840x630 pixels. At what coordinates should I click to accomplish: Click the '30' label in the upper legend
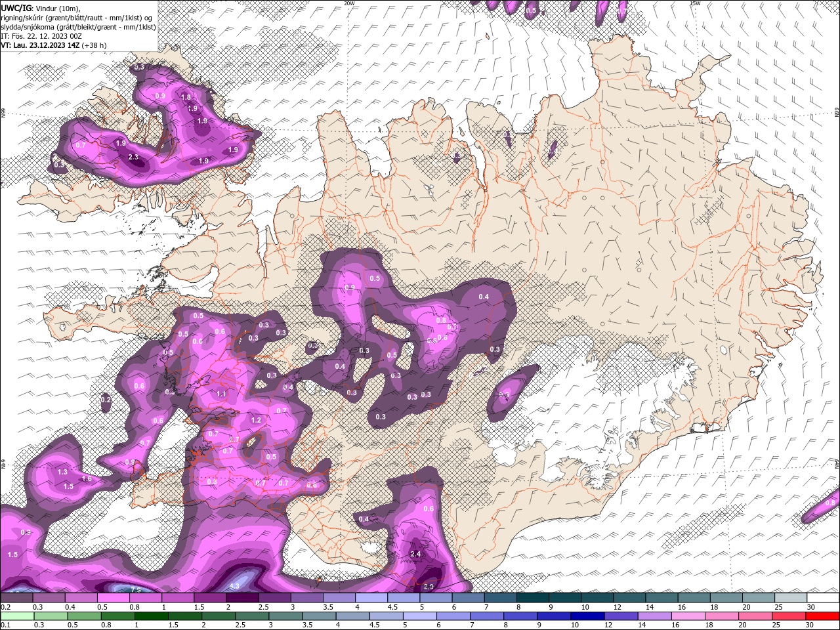pyautogui.click(x=811, y=607)
